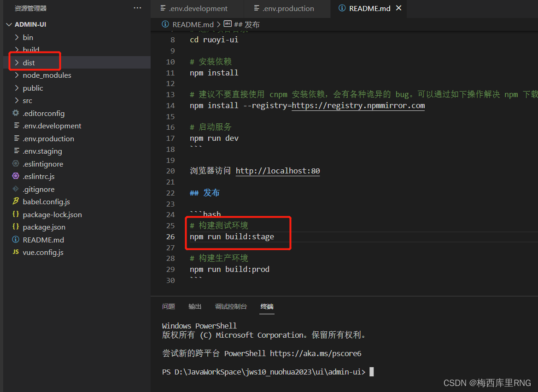Open .gitignore file
Image resolution: width=538 pixels, height=392 pixels.
click(38, 190)
